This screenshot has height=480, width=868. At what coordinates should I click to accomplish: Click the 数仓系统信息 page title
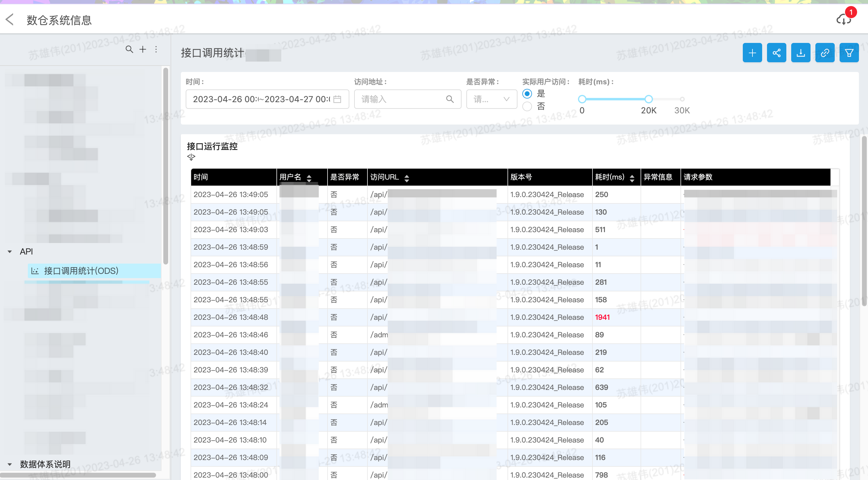[x=59, y=20]
